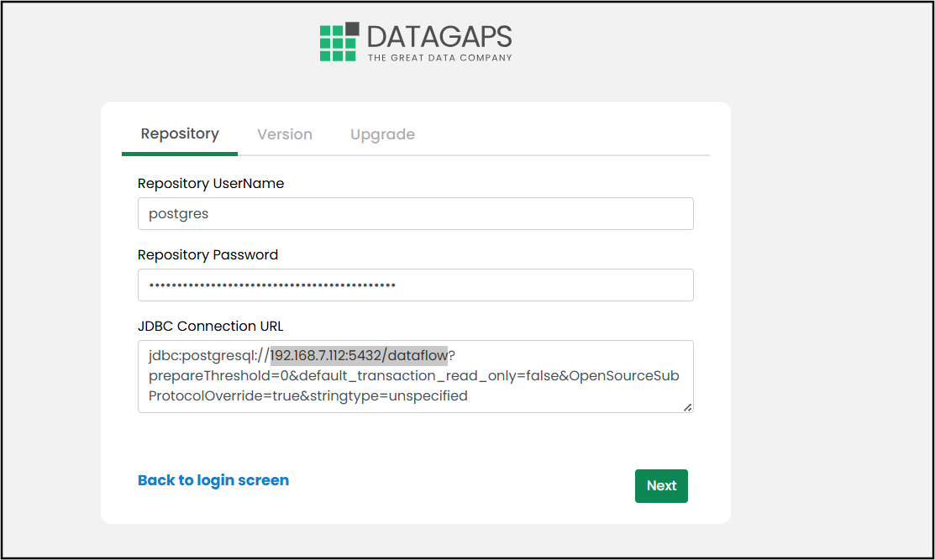Click the "JDBC Connection URL" label

[x=209, y=326]
